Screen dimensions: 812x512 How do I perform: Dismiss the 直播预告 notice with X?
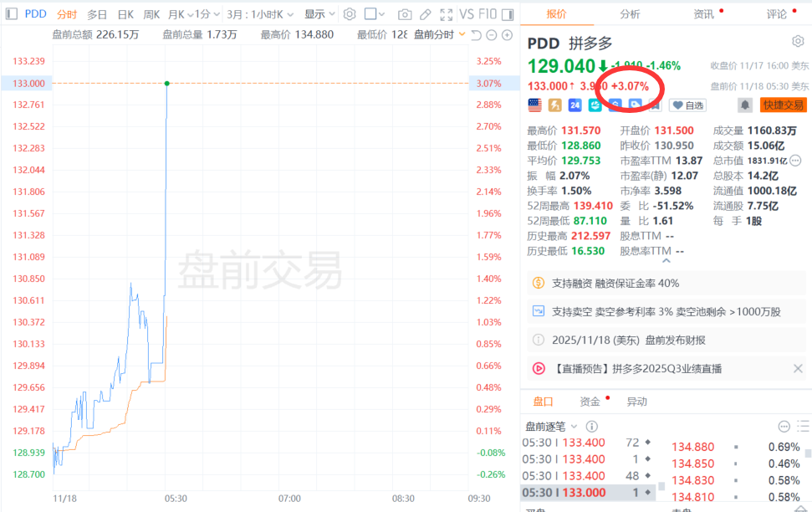[x=798, y=368]
